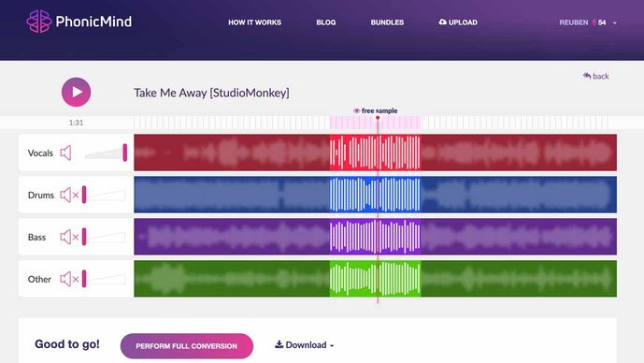Mute the Vocals track speaker icon
This screenshot has width=644, height=363.
(x=65, y=152)
